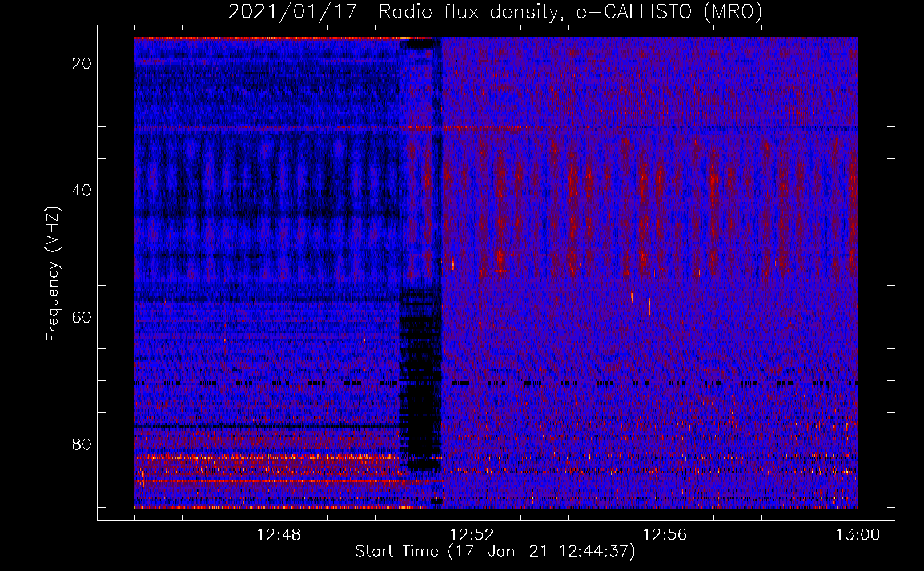The image size is (924, 571).
Task: Click the 'Frequency (MHZ)' axis label
Action: pos(53,274)
